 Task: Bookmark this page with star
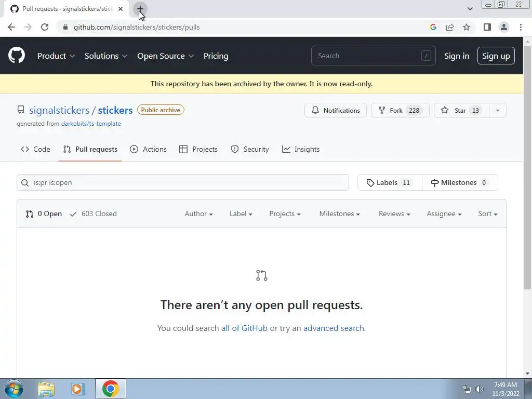(467, 27)
